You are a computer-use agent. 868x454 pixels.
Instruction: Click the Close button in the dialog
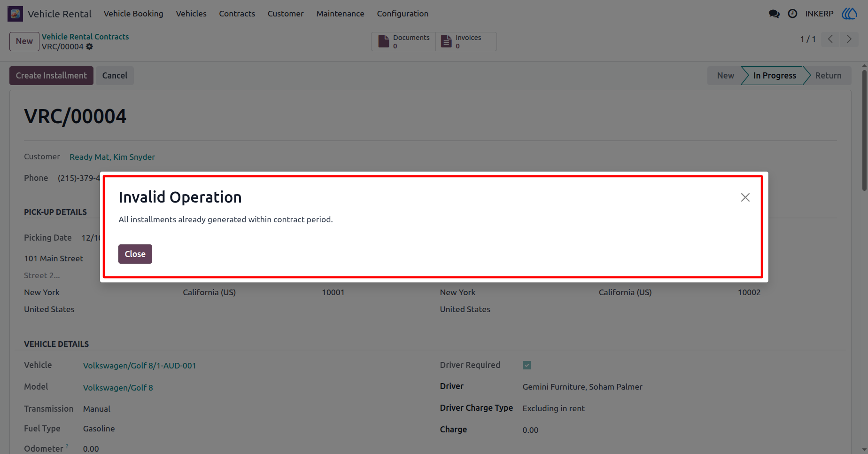[135, 254]
